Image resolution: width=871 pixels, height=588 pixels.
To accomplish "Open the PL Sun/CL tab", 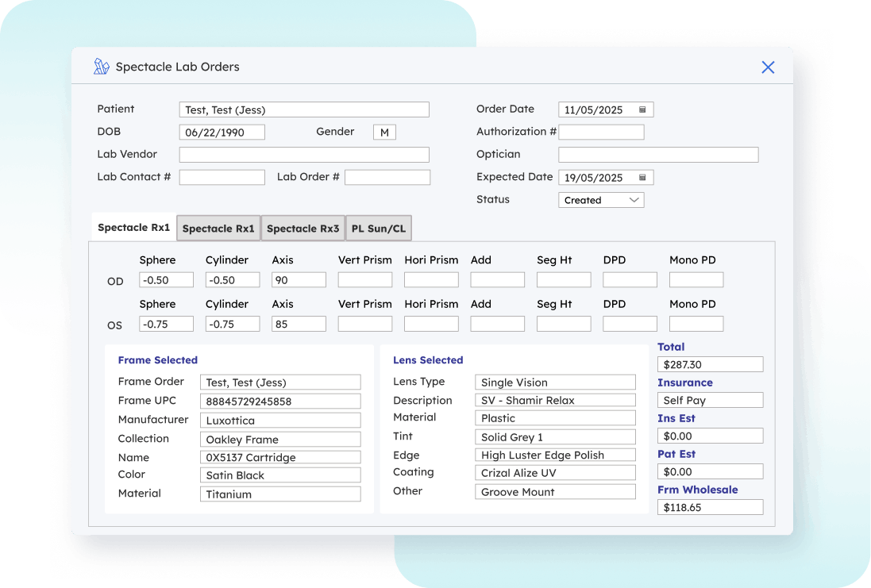I will point(378,229).
